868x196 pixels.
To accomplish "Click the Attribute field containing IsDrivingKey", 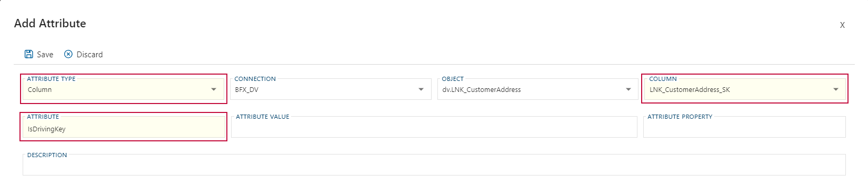I will point(123,127).
